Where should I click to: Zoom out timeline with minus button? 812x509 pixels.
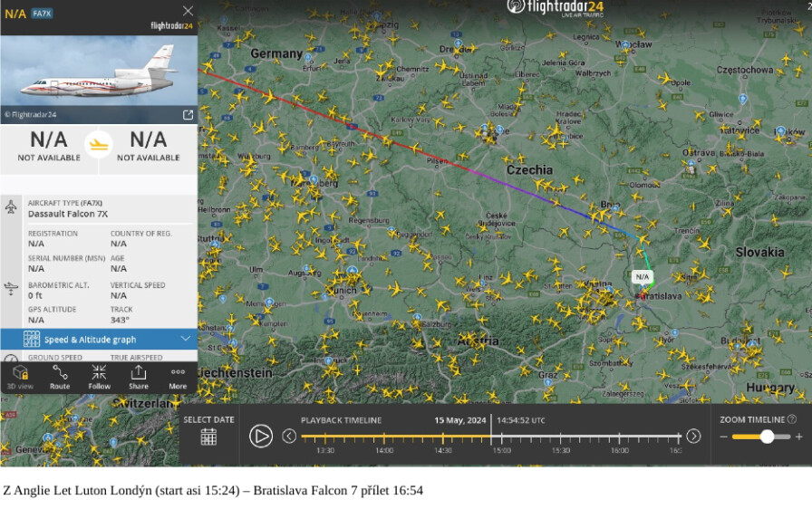724,437
